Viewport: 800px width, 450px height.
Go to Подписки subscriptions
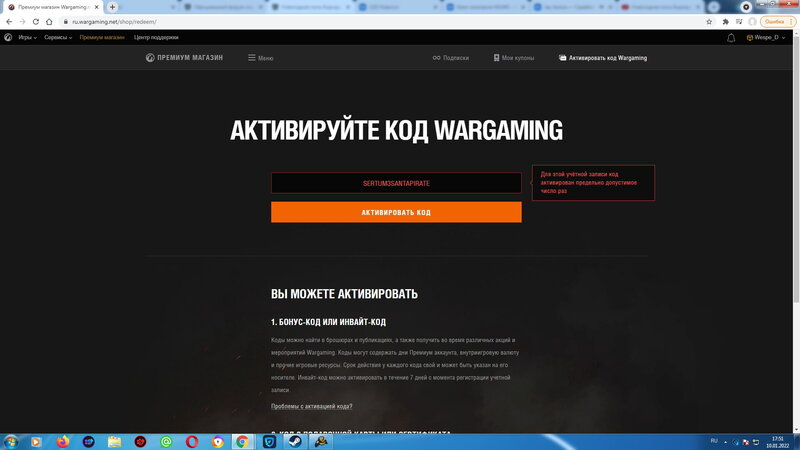(451, 58)
